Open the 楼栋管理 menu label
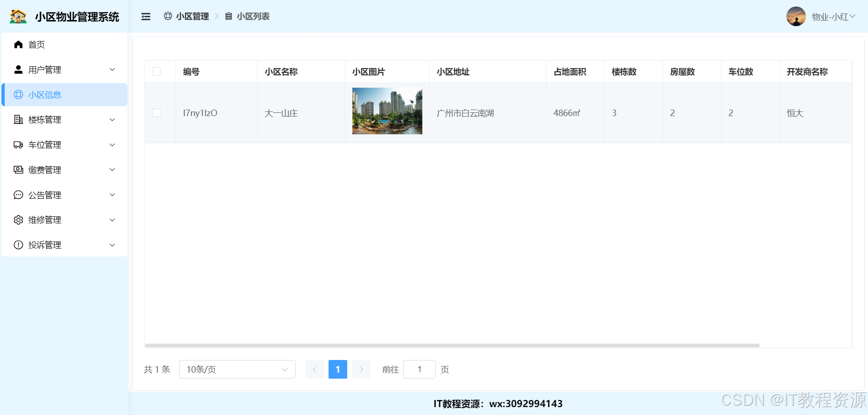 45,119
